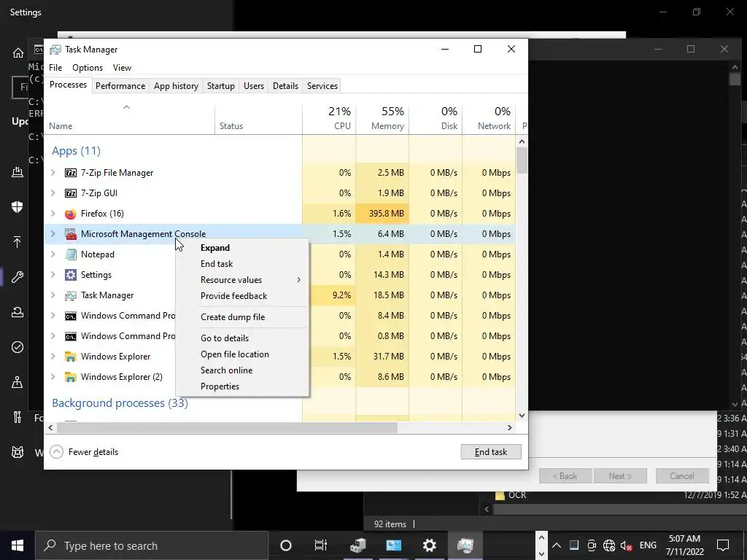Choose Open file location

pyautogui.click(x=242, y=354)
